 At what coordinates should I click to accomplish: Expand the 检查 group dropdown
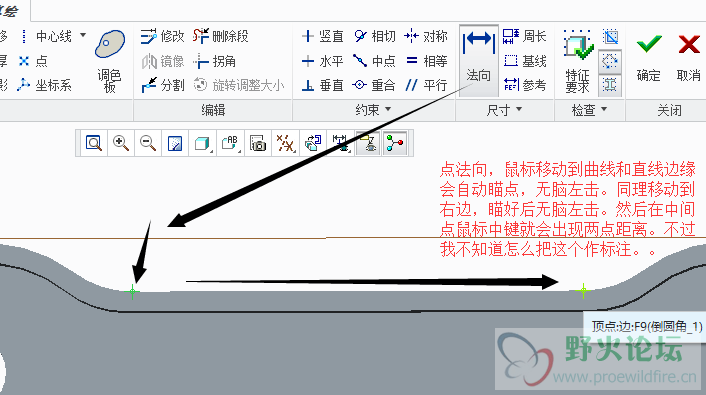pyautogui.click(x=589, y=109)
